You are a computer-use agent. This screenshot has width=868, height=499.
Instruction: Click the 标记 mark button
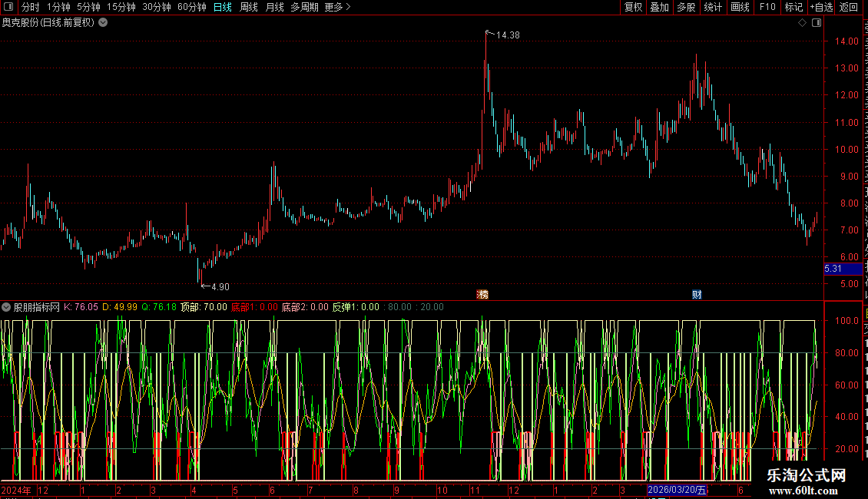pyautogui.click(x=793, y=7)
